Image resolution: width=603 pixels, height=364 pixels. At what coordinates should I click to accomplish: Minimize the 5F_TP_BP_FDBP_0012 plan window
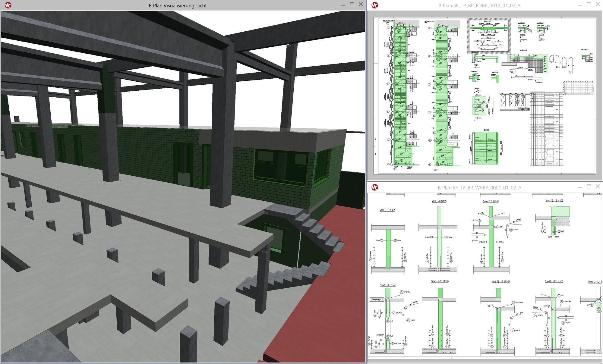(x=580, y=5)
